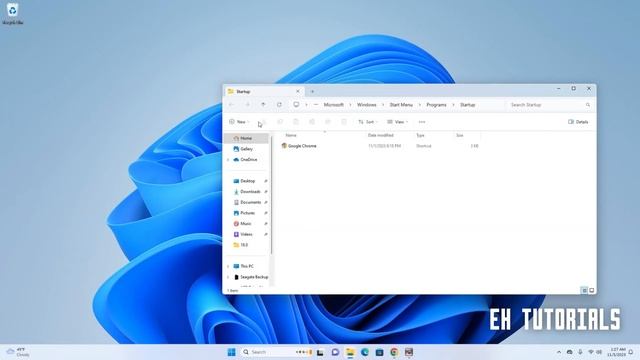Click the Delete toolbar icon
The width and height of the screenshot is (640, 360).
(344, 122)
